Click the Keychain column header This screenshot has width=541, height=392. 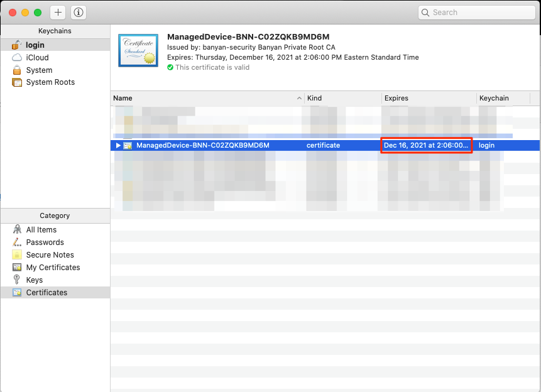(x=501, y=99)
